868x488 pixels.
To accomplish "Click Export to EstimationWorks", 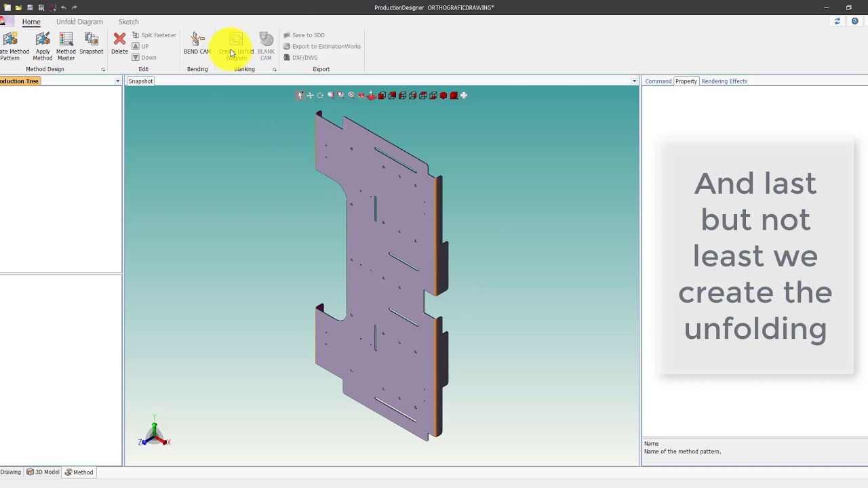I will 322,46.
